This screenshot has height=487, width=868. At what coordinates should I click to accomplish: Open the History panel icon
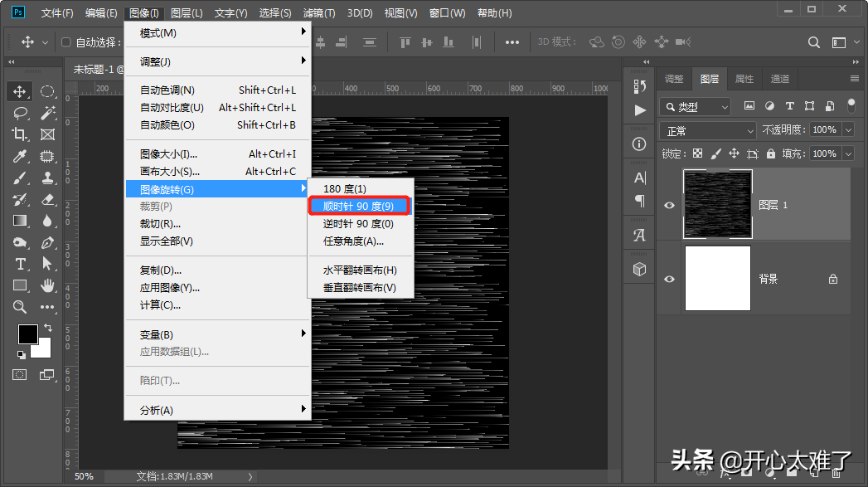(639, 86)
